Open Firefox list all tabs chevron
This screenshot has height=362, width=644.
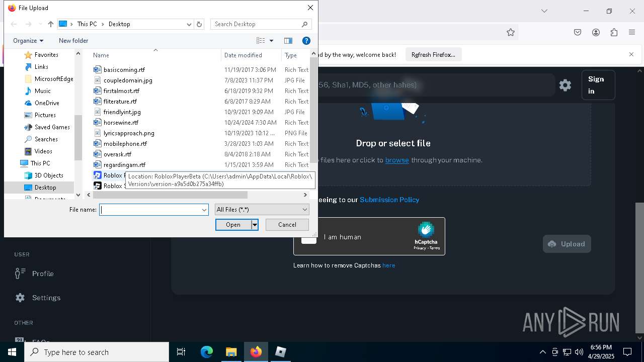click(x=544, y=11)
